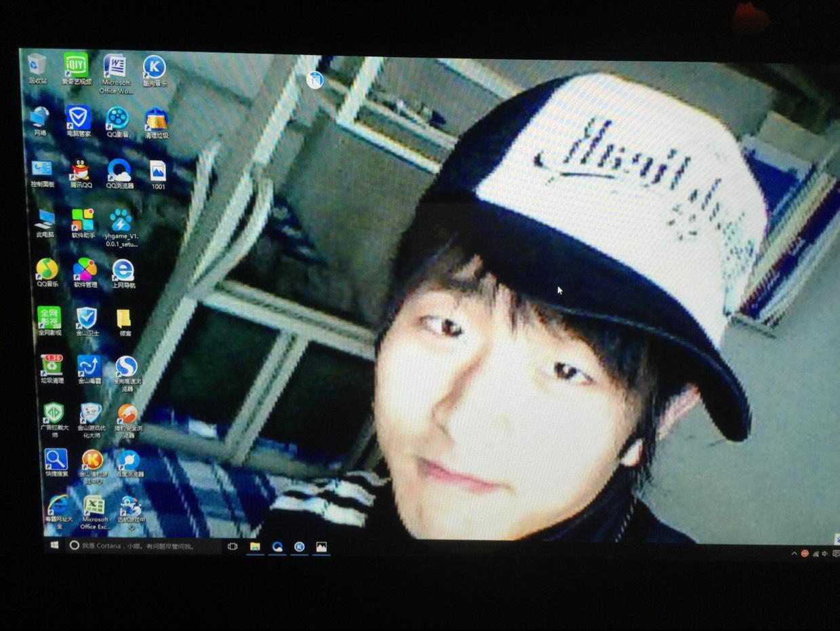Screen dimensions: 840x631
Task: Launch QQ浏览器 from the desktop
Action: click(119, 170)
